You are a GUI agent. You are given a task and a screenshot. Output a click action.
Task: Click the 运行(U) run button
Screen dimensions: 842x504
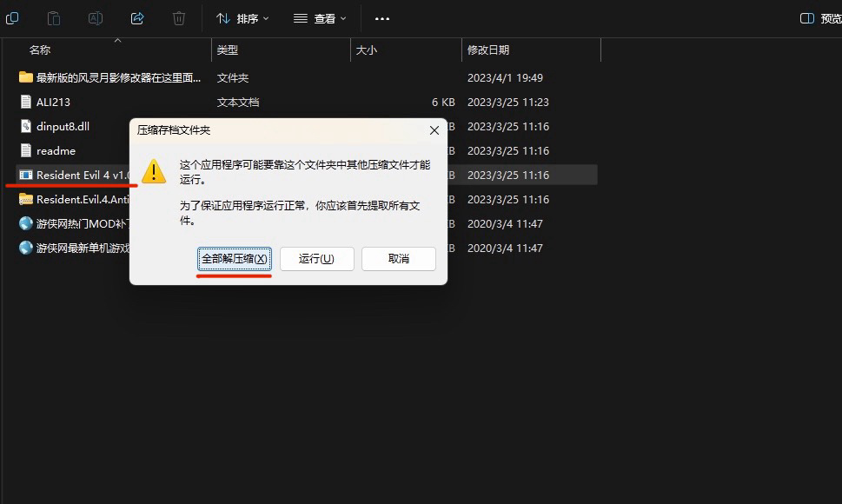[x=317, y=259]
